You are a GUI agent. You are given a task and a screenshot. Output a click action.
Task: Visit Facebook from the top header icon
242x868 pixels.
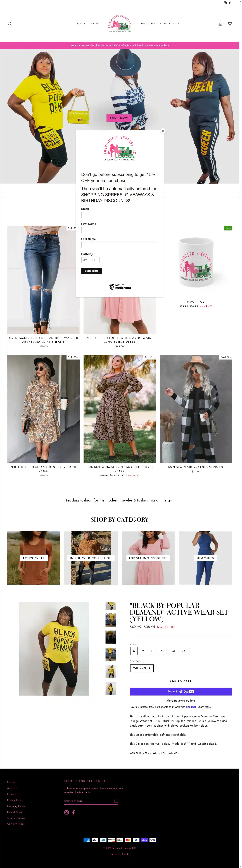(x=230, y=3)
